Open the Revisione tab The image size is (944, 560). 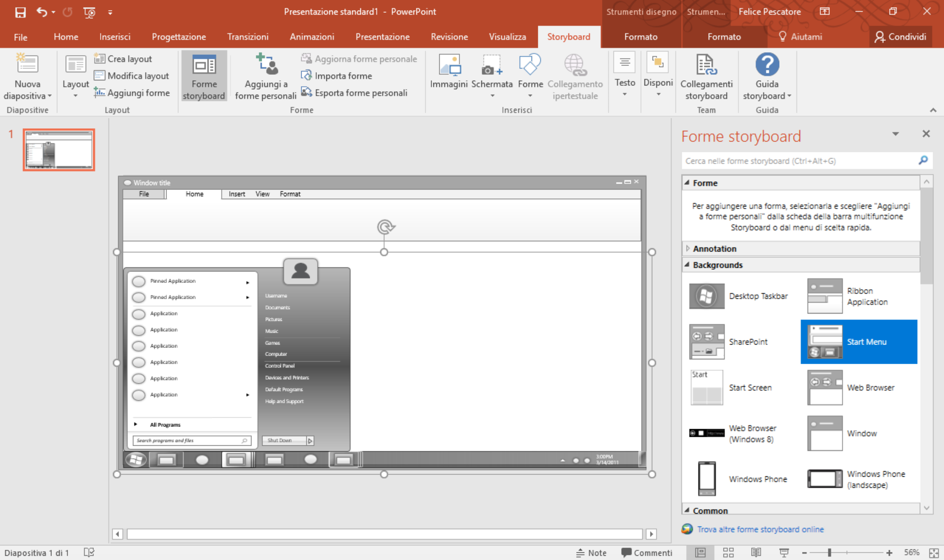pos(449,37)
